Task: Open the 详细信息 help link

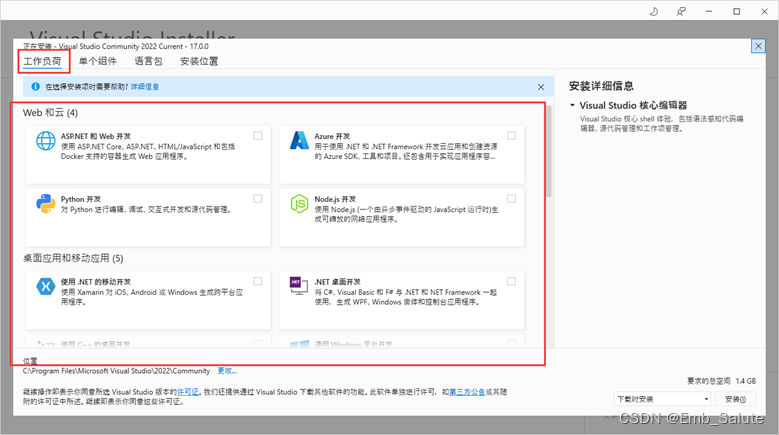Action: point(145,87)
